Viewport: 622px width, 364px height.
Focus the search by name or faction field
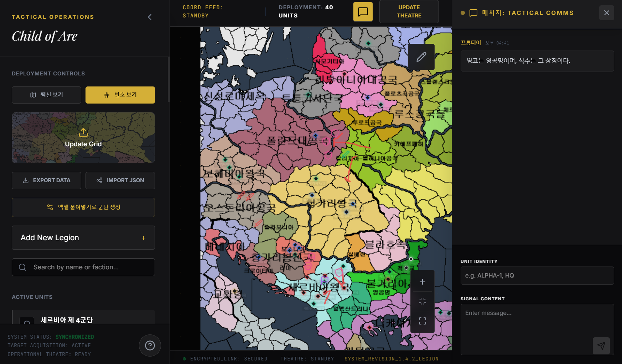(83, 267)
